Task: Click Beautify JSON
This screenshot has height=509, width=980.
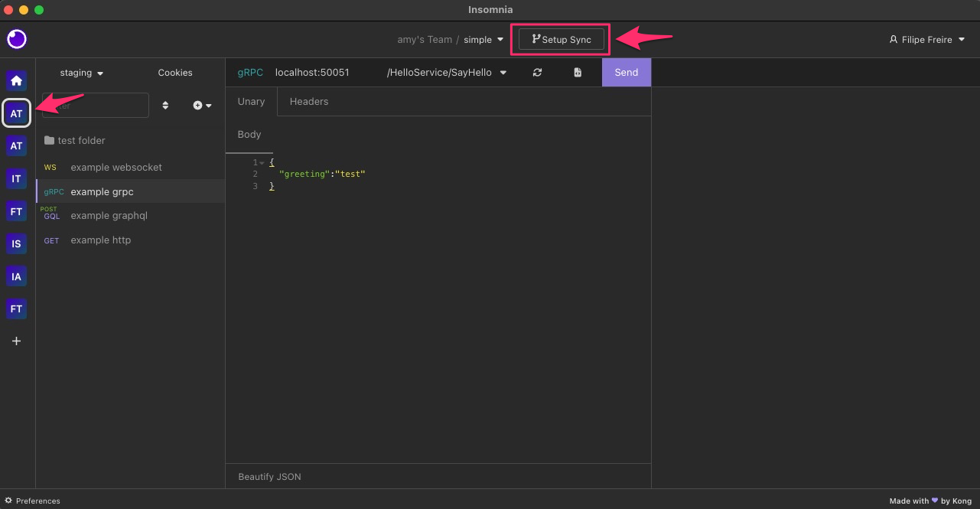Action: point(269,477)
